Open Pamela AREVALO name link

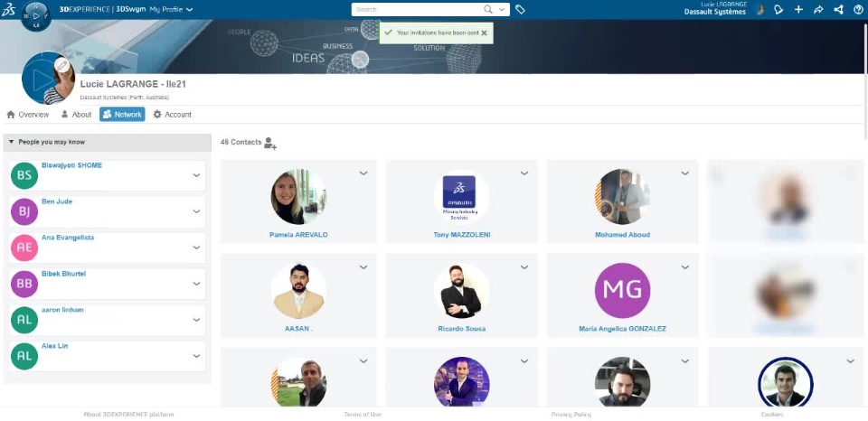(298, 235)
